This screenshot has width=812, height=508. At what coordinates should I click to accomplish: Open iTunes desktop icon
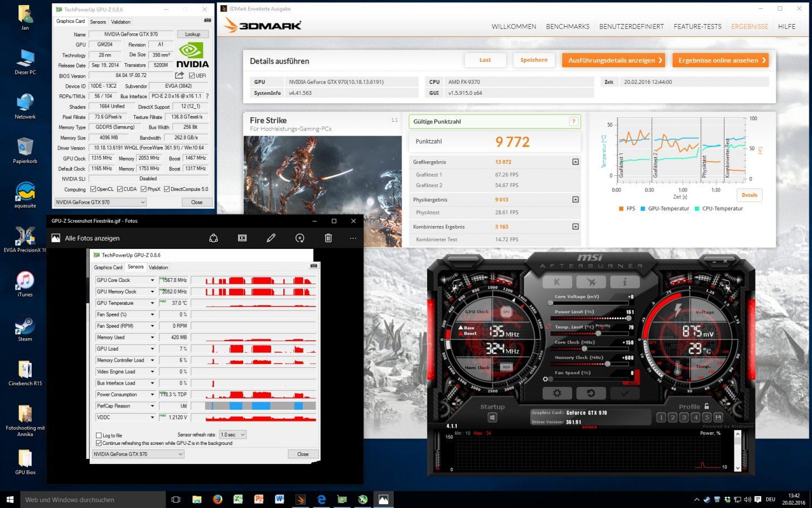pyautogui.click(x=25, y=285)
